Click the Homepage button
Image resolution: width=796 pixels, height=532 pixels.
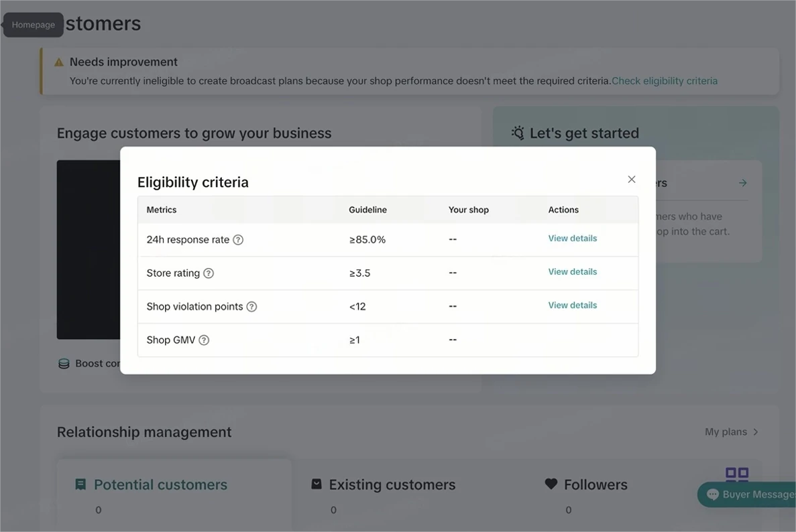[x=32, y=24]
